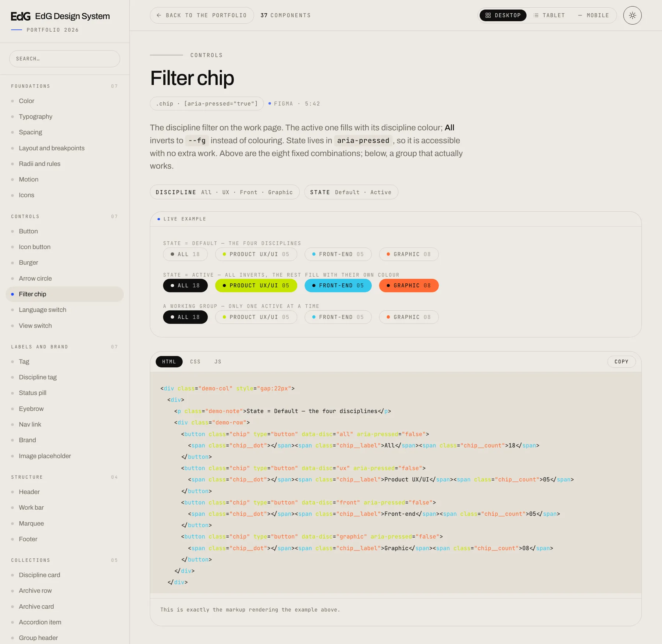Click active Product UX/UI lime chip
Viewport: 662px width, 644px height.
pyautogui.click(x=256, y=286)
